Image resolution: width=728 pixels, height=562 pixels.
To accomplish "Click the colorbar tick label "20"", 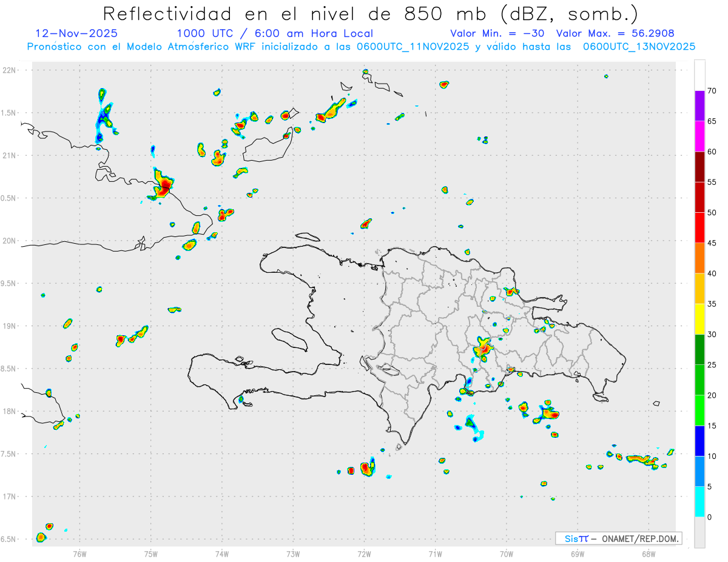I will point(712,395).
